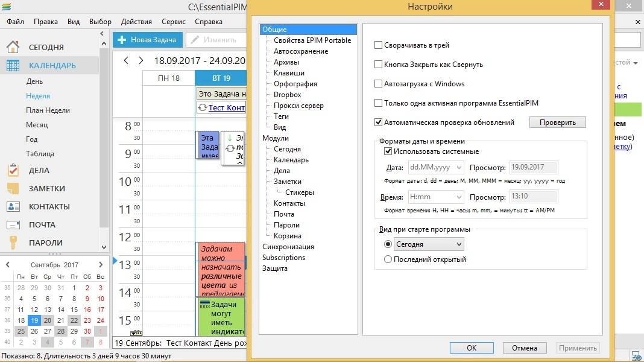Switch calendar to Месяц view
The width and height of the screenshot is (644, 362).
point(37,124)
